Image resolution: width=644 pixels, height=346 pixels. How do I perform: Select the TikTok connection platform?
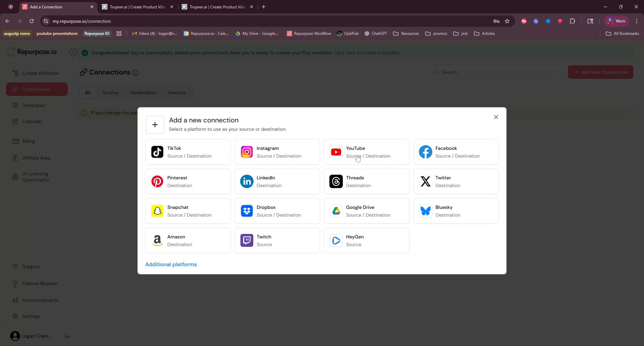188,152
